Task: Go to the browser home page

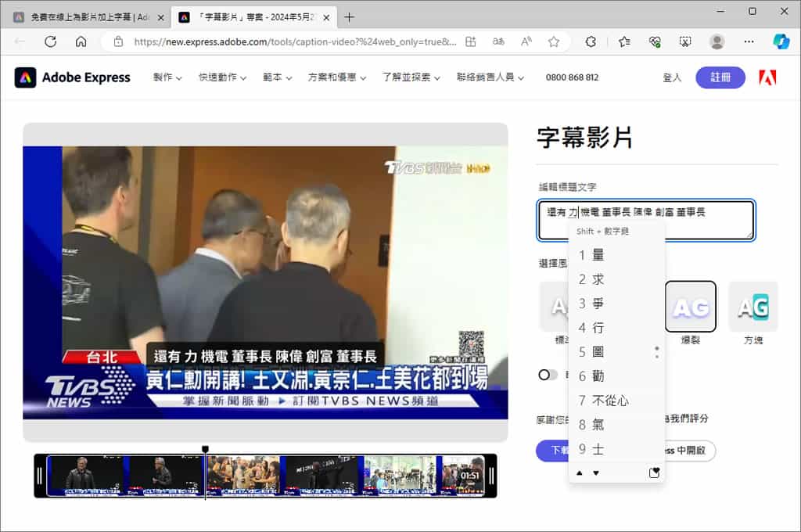Action: [81, 41]
